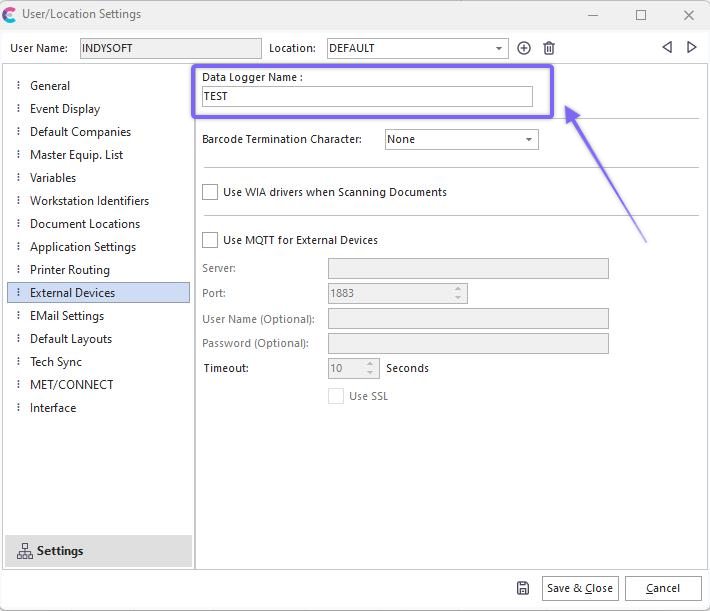Click the save floppy disk icon
Screen dimensions: 710x611
(523, 588)
